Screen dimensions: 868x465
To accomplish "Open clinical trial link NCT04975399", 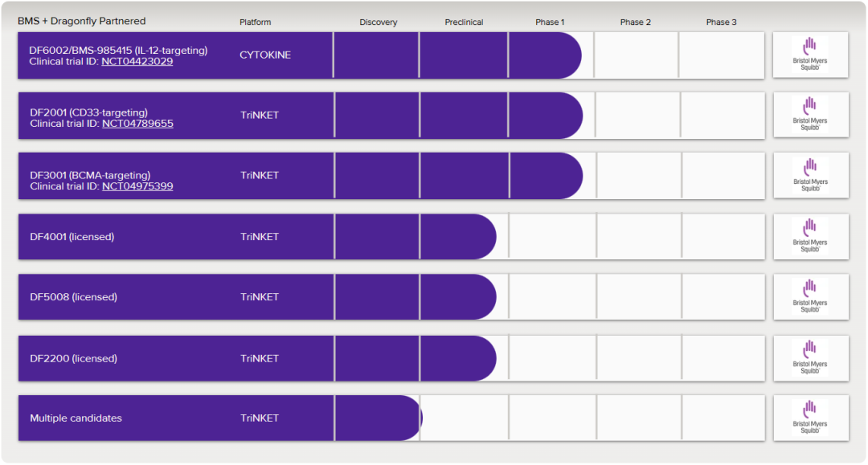I will (137, 186).
